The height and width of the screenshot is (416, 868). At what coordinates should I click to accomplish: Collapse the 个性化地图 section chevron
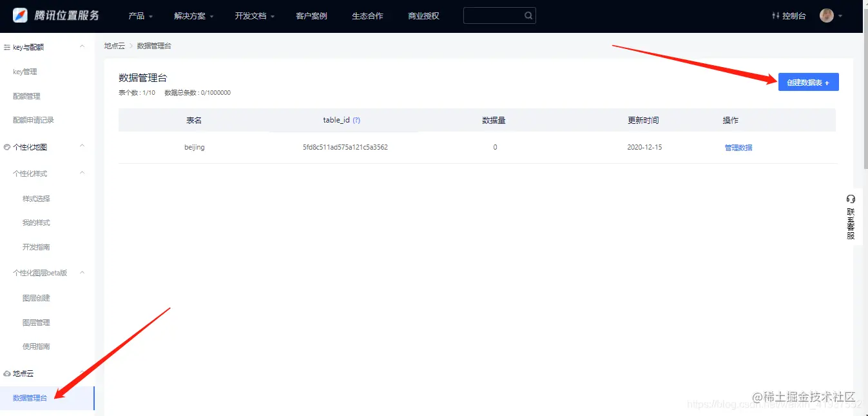point(82,146)
